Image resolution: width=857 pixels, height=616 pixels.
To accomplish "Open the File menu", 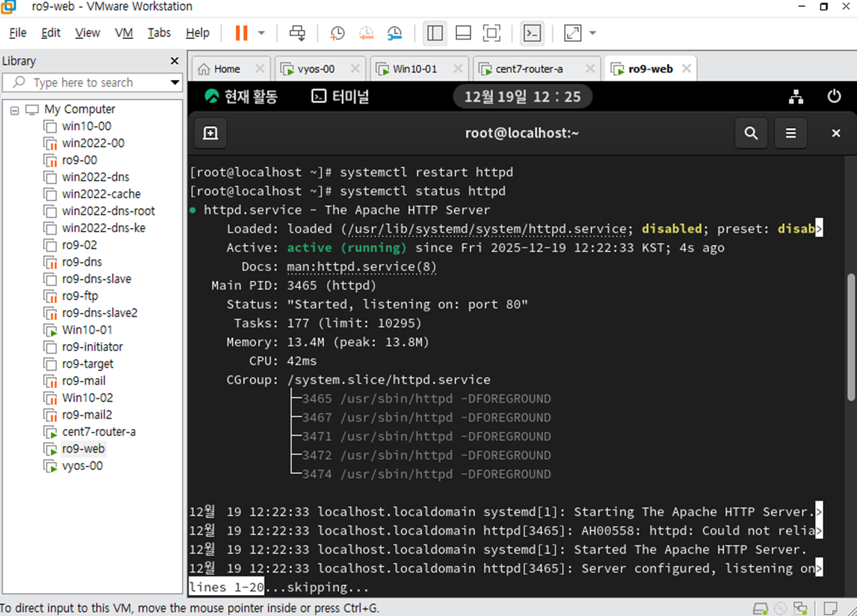I will coord(18,33).
